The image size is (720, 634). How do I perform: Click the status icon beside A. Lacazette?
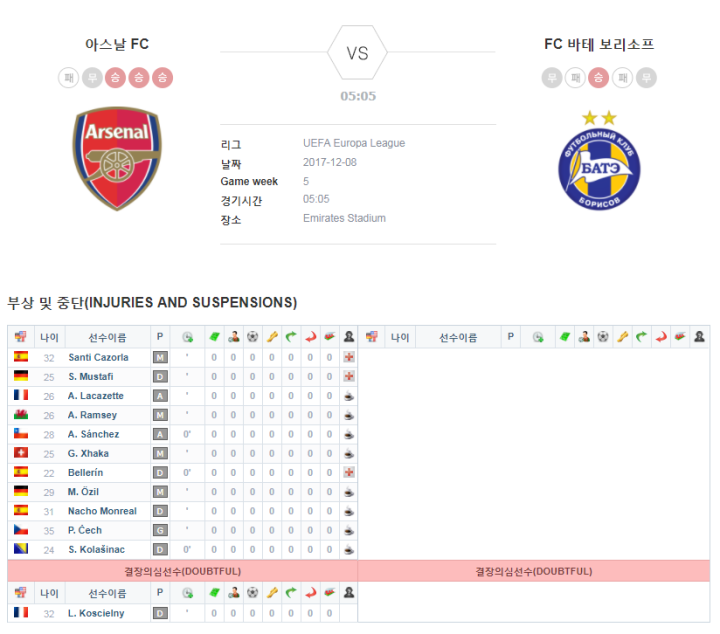(349, 396)
